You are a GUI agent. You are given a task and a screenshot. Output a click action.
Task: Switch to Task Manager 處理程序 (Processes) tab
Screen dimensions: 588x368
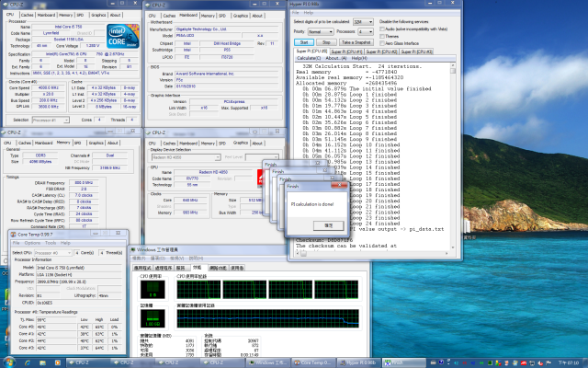164,268
